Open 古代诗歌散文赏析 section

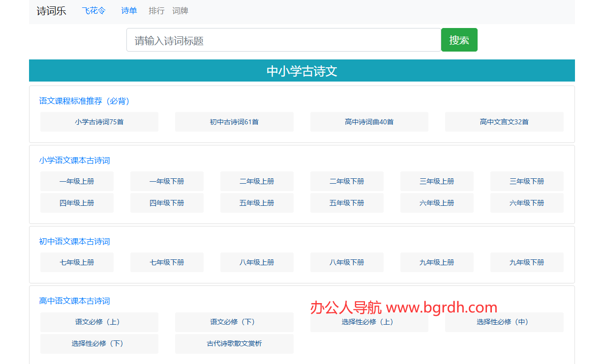234,344
